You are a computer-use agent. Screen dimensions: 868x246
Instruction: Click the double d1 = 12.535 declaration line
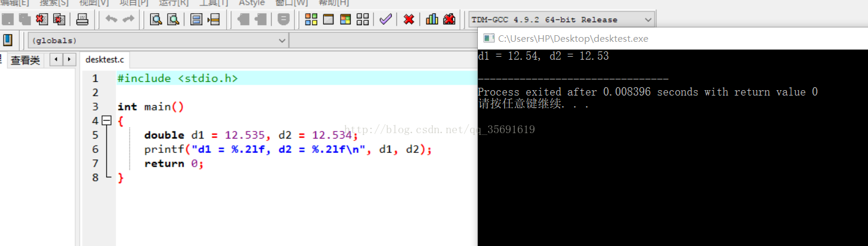click(x=251, y=136)
